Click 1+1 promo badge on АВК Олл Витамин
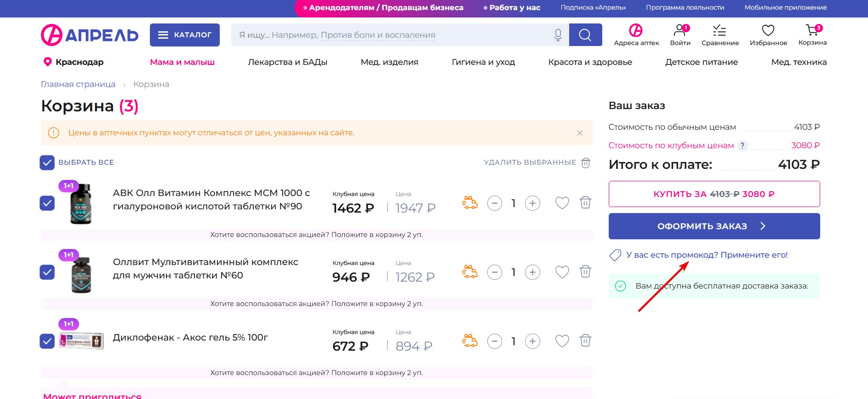 (69, 186)
